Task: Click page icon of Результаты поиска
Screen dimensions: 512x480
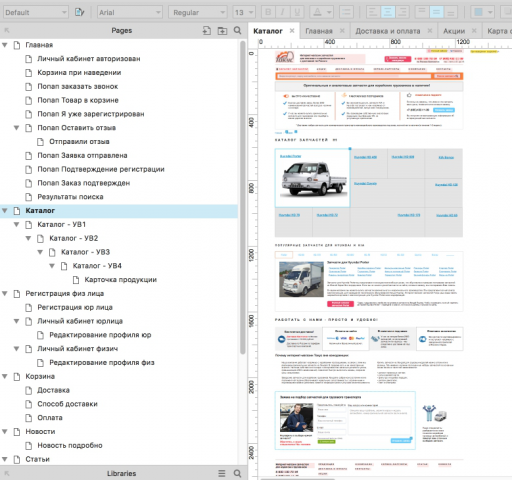Action: tap(29, 197)
